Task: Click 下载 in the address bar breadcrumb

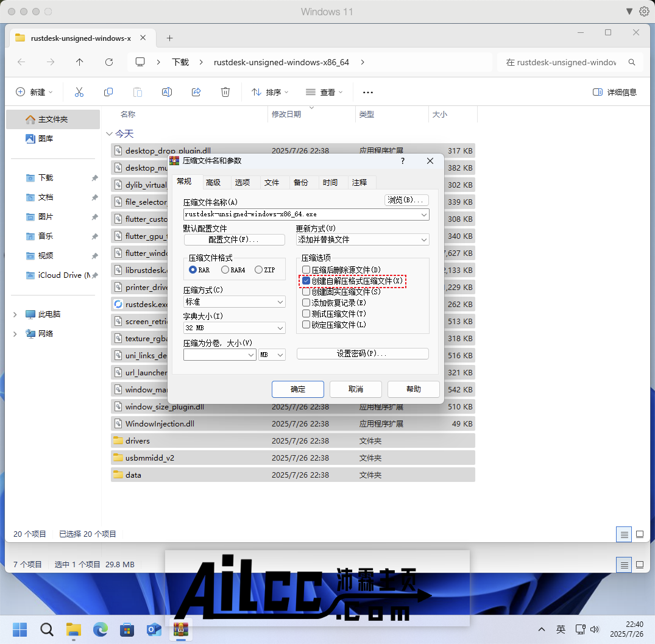Action: click(180, 62)
